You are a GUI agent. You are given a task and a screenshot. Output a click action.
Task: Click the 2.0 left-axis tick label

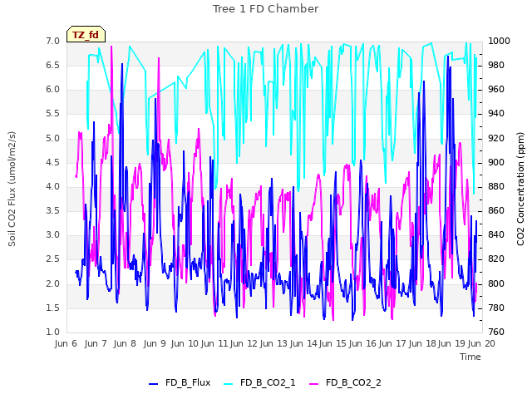click(x=52, y=283)
